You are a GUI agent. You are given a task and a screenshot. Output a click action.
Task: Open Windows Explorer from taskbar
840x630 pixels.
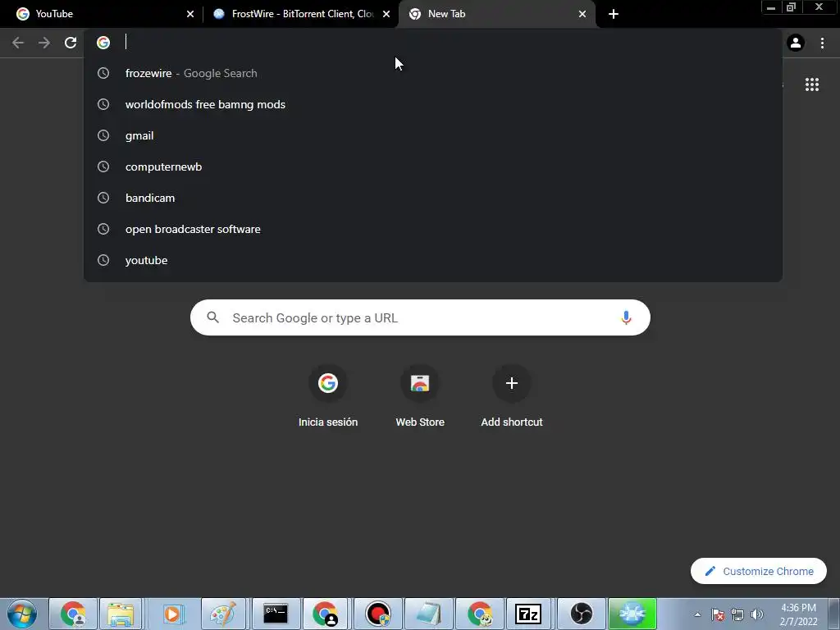pyautogui.click(x=121, y=614)
